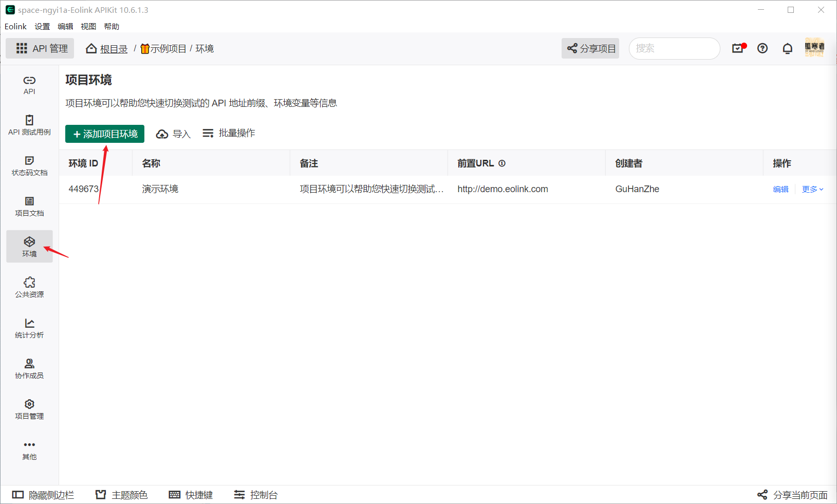837x504 pixels.
Task: Click 添加项目环境 to add an environment
Action: 105,134
